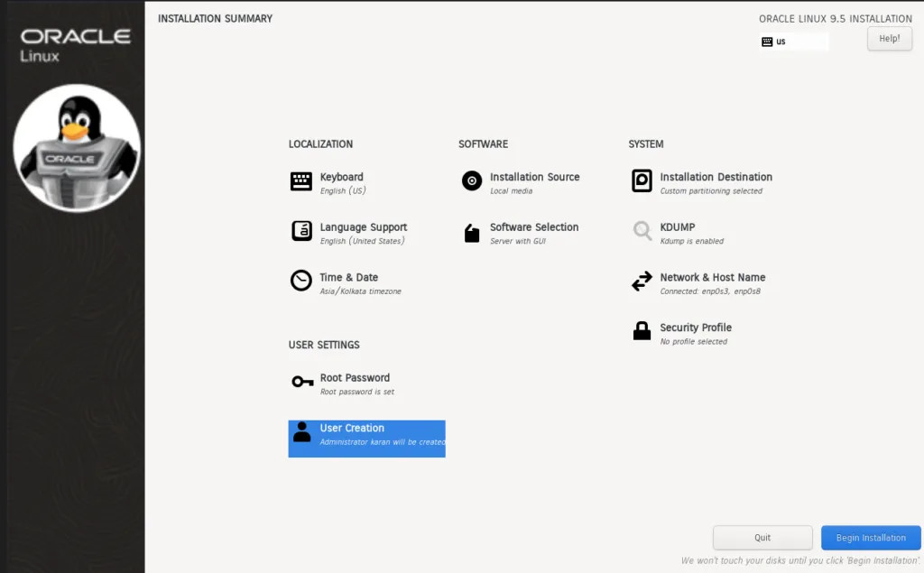
Task: Click the KDUMP magnifier icon
Action: [642, 230]
